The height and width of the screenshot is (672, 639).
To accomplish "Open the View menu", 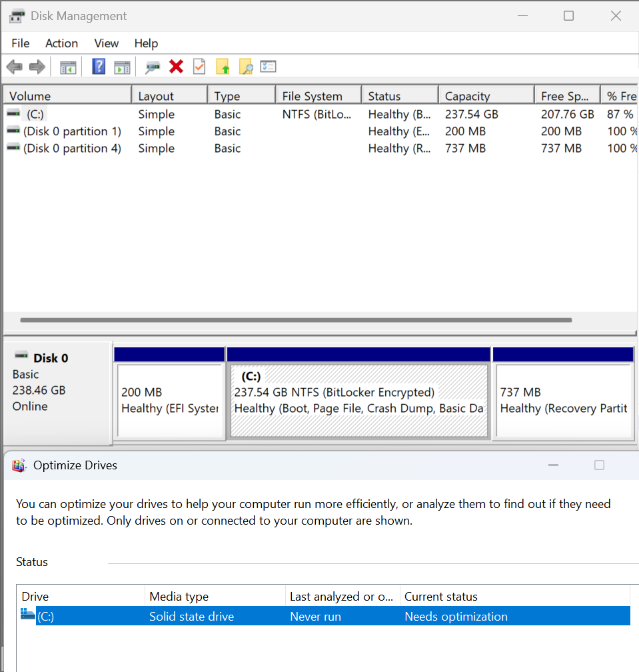I will (106, 43).
